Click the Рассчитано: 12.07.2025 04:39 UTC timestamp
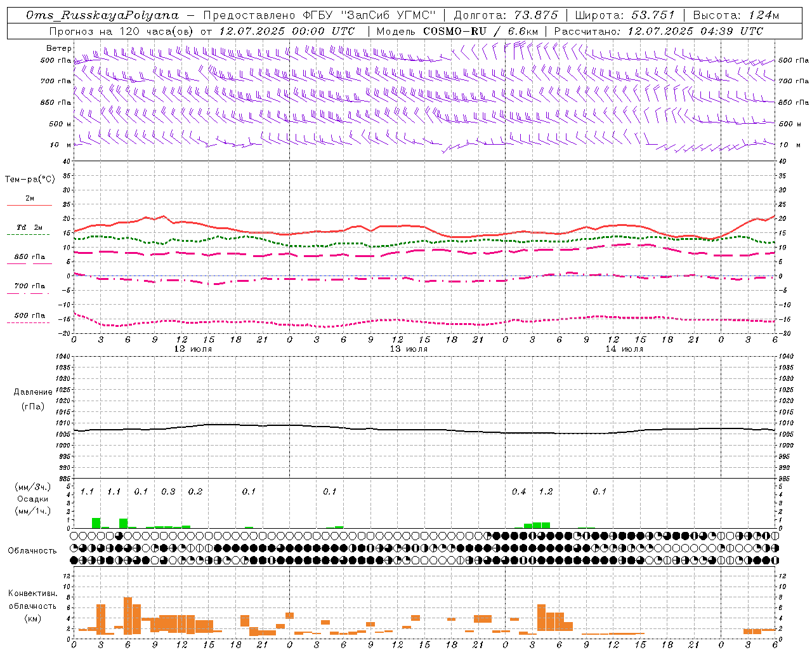 pyautogui.click(x=658, y=31)
